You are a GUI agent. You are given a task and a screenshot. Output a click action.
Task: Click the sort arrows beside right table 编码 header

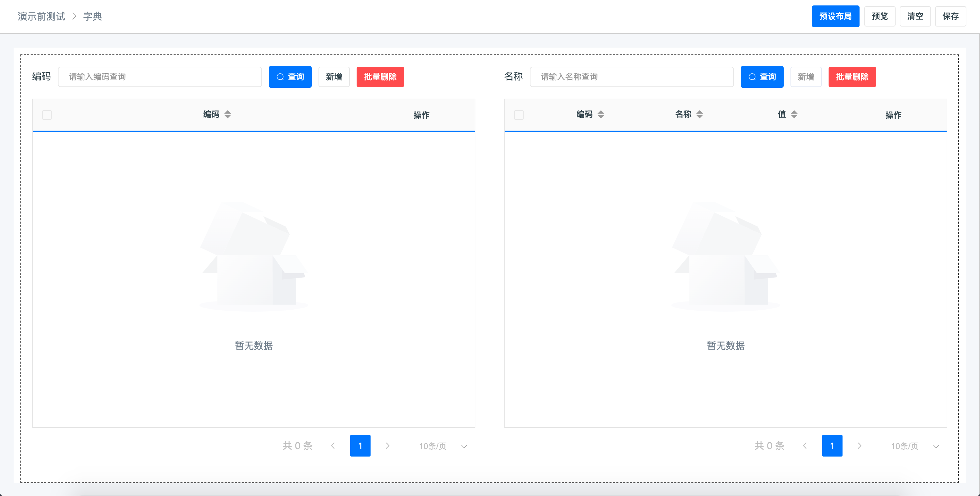(x=601, y=115)
